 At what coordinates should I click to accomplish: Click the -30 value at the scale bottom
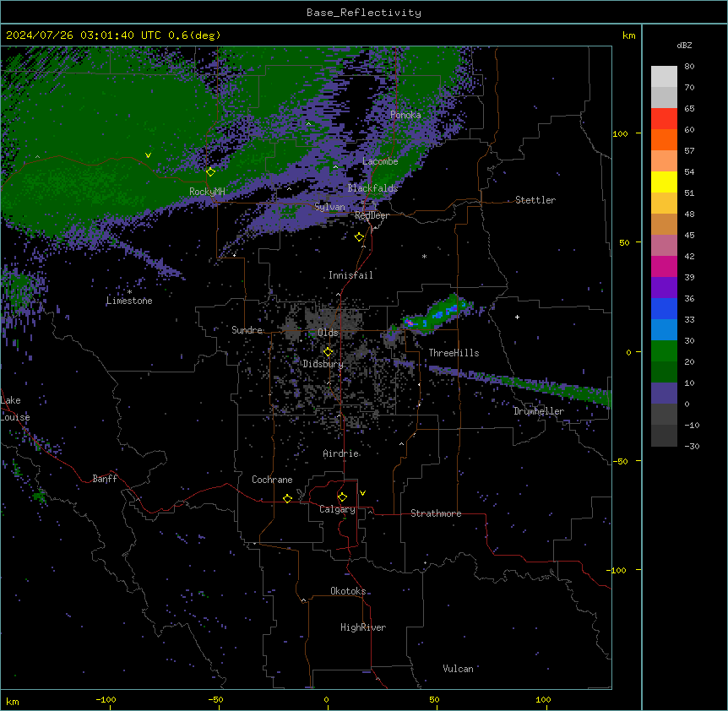coord(692,446)
